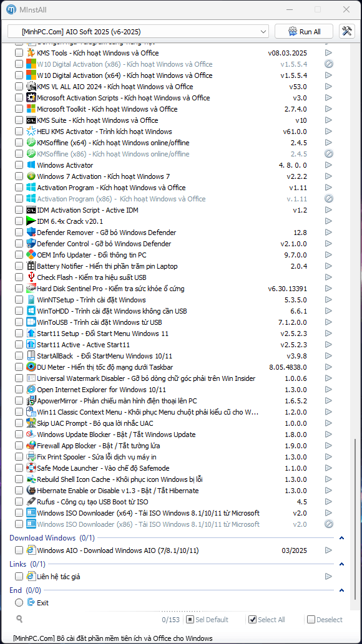Check the KMS VL ALL AIO 2024 checkbox
This screenshot has width=362, height=644.
tap(19, 87)
